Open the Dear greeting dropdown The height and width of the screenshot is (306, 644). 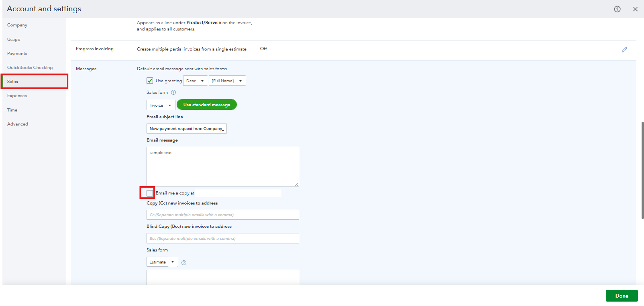click(195, 81)
